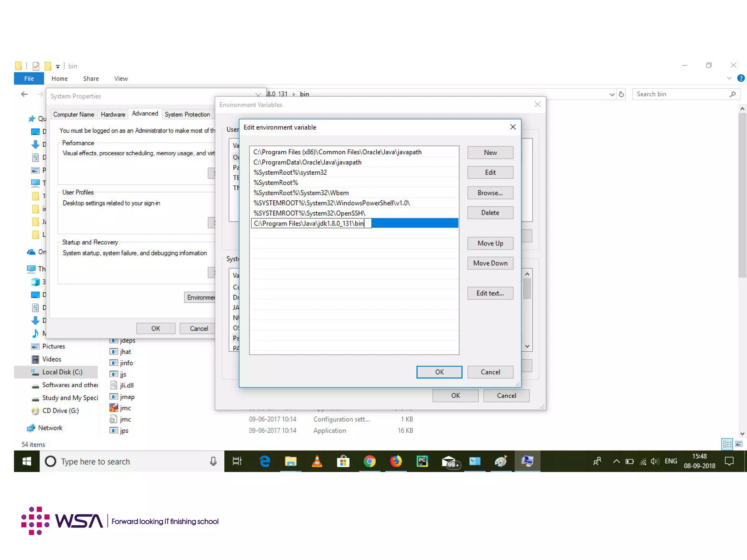Open Firefox from taskbar
This screenshot has width=747, height=560.
[396, 461]
